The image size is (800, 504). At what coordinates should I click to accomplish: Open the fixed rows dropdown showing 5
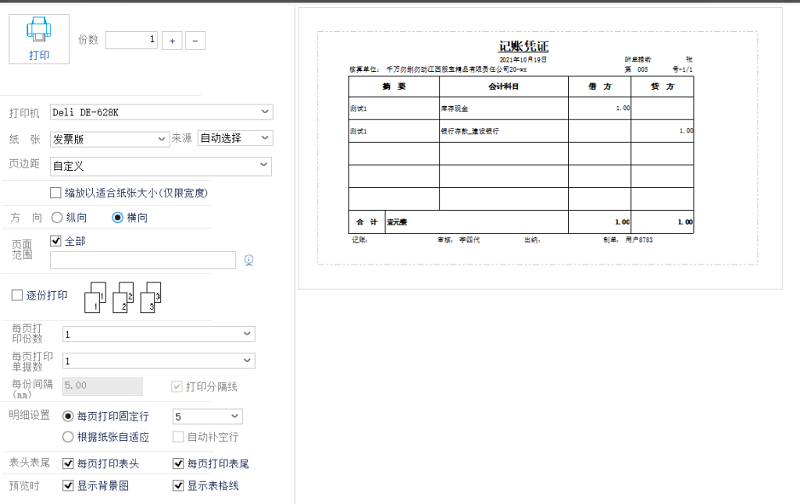207,416
